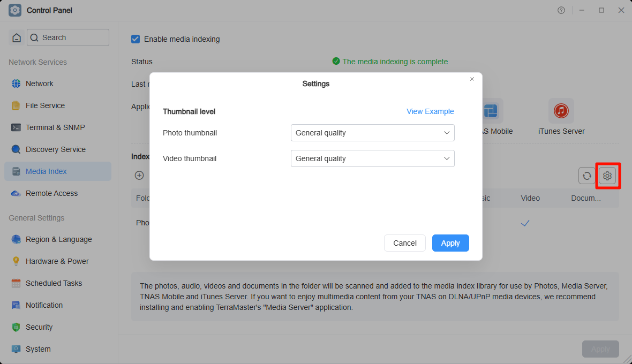The image size is (632, 364).
Task: Open Scheduled Tasks in the sidebar
Action: point(54,283)
